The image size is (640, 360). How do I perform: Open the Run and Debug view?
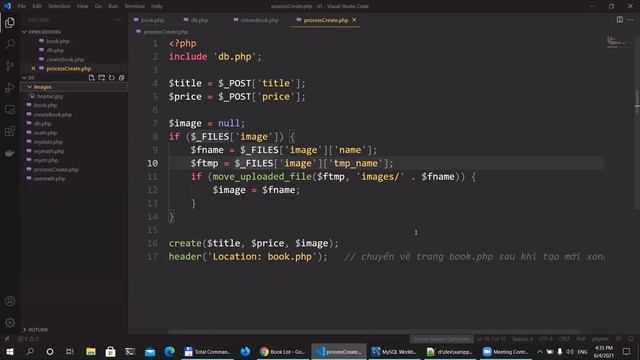[x=10, y=87]
